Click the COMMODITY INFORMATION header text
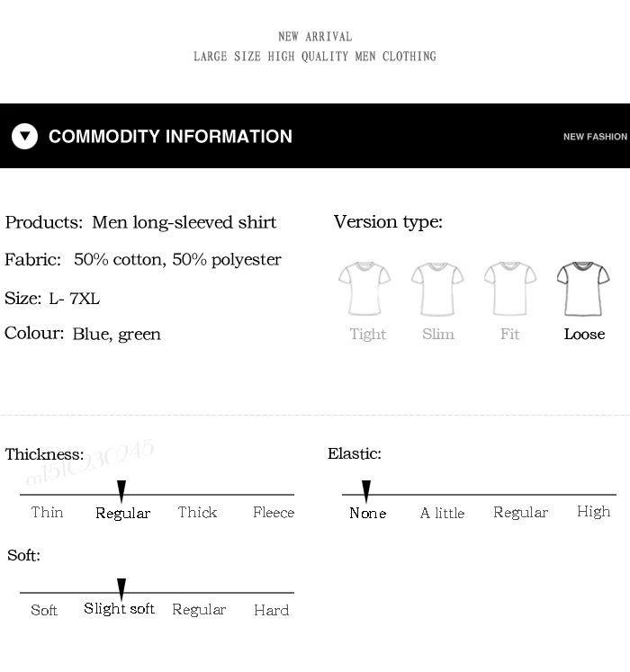The width and height of the screenshot is (630, 672). [x=170, y=136]
